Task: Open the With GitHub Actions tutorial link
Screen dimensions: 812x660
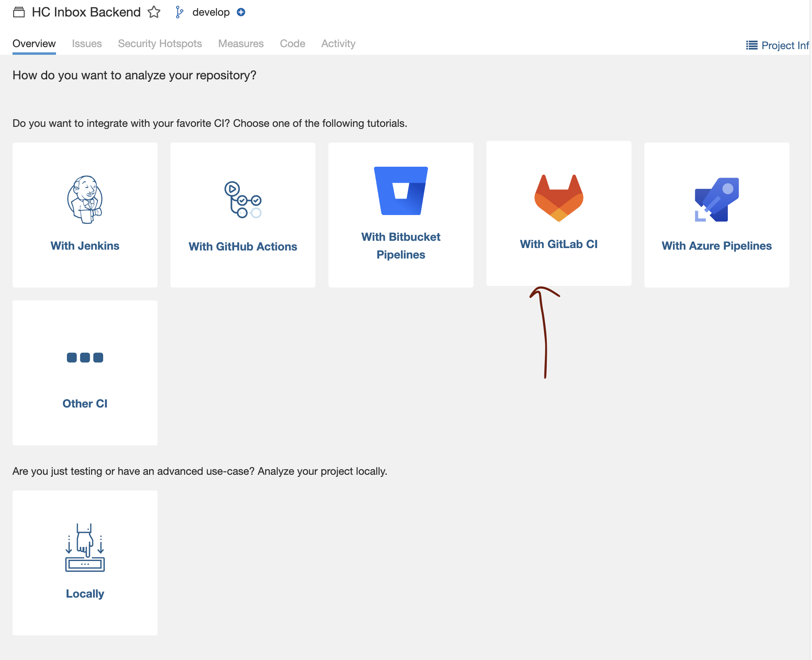Action: 243,246
